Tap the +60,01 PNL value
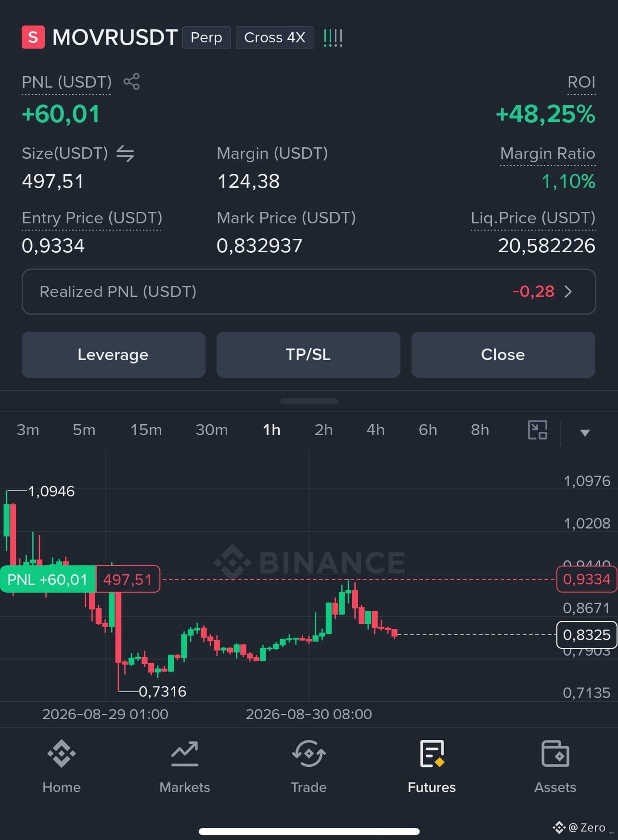Screen dimensions: 618x840 coord(61,114)
